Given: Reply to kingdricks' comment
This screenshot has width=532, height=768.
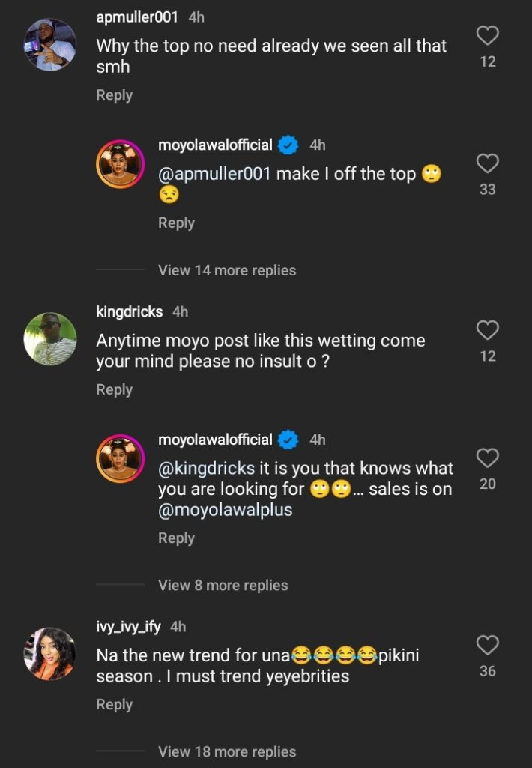Looking at the screenshot, I should pyautogui.click(x=114, y=389).
